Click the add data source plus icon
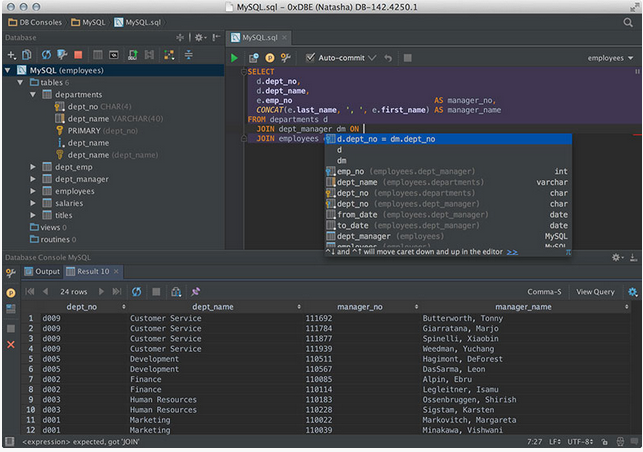Screen dimensions: 643x452 [11, 55]
